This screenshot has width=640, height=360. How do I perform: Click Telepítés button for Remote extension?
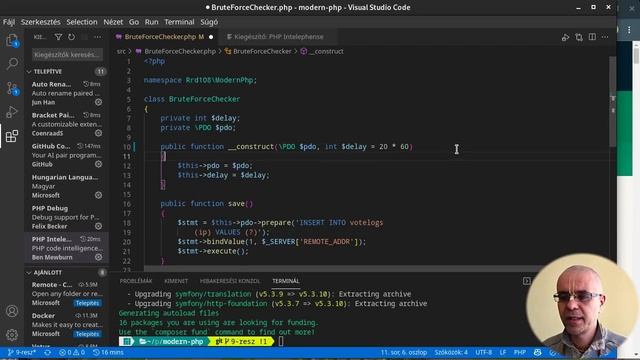click(87, 303)
